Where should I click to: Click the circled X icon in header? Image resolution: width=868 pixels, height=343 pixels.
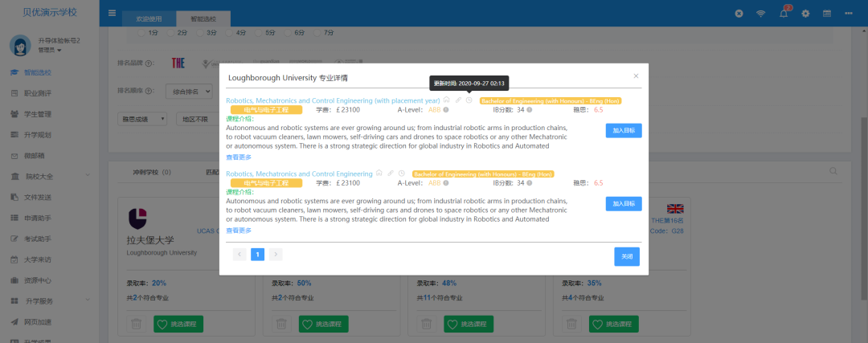click(739, 14)
